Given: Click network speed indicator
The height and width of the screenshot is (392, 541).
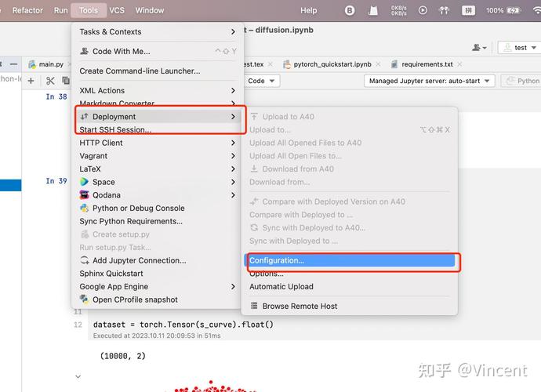Looking at the screenshot, I should click(398, 10).
